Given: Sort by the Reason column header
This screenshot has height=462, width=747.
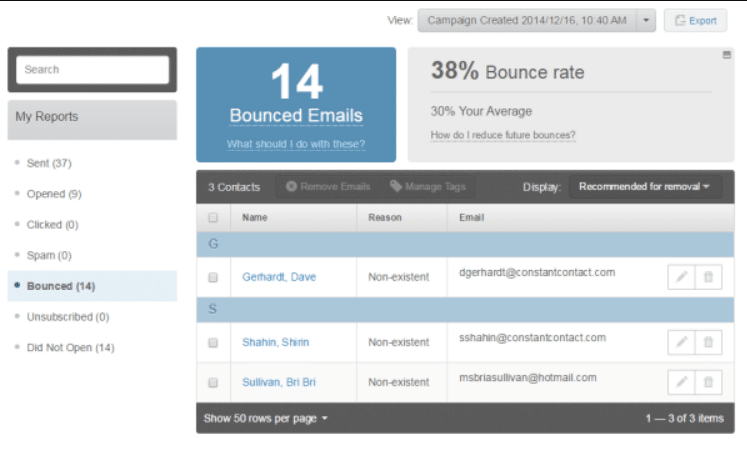Looking at the screenshot, I should tap(385, 218).
